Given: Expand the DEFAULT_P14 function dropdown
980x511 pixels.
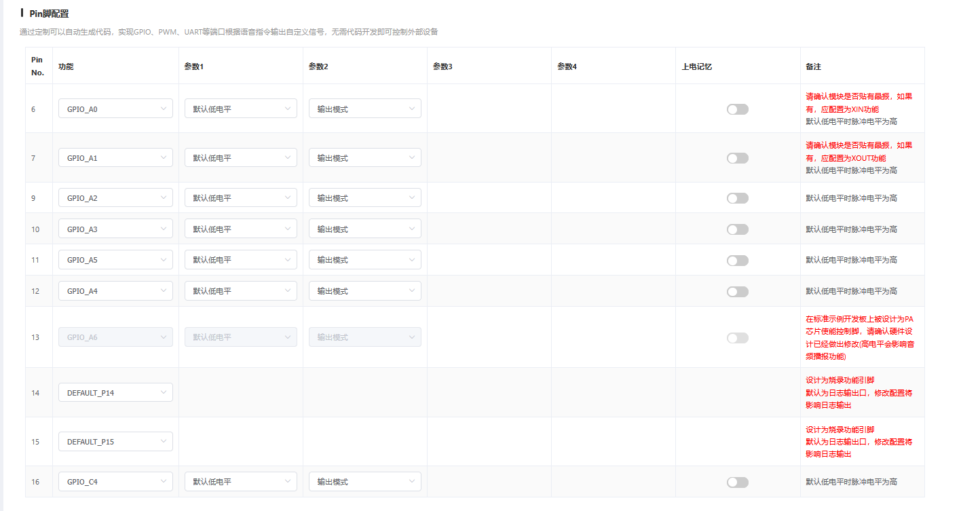Looking at the screenshot, I should (x=115, y=392).
